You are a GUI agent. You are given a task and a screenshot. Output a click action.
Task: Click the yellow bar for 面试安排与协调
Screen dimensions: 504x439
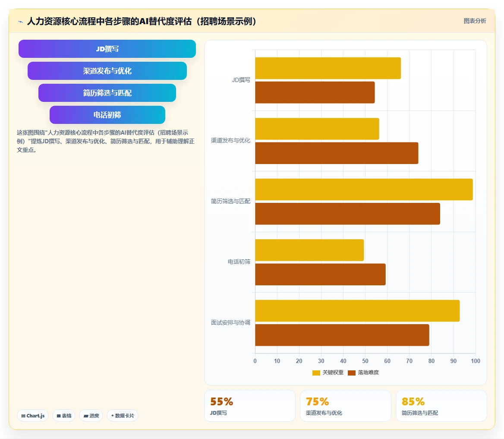tap(357, 311)
